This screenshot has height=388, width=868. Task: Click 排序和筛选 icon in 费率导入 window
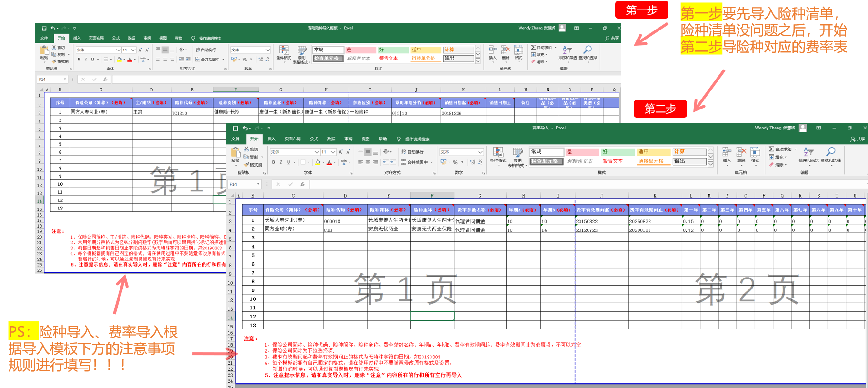tap(808, 154)
